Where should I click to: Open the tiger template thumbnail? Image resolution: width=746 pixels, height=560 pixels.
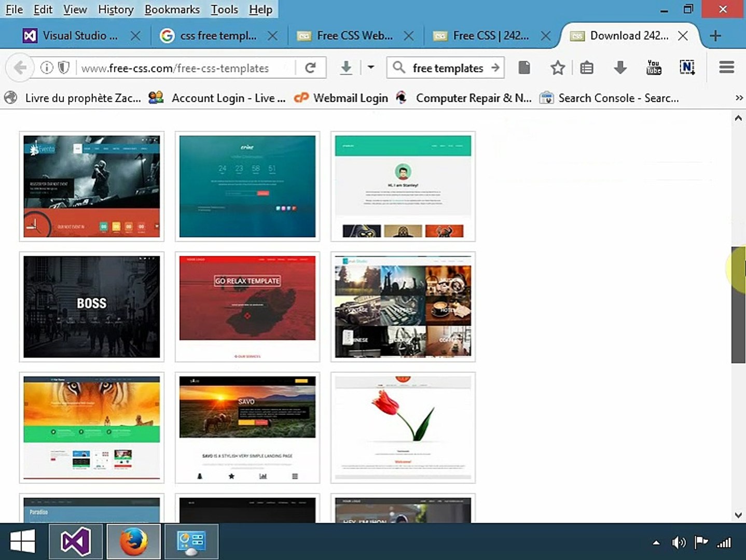[92, 427]
